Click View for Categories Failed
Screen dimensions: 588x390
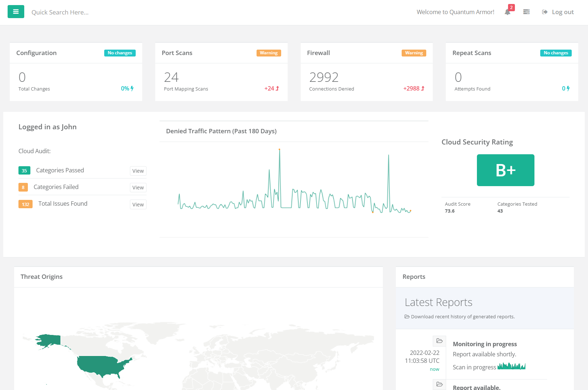pos(138,187)
